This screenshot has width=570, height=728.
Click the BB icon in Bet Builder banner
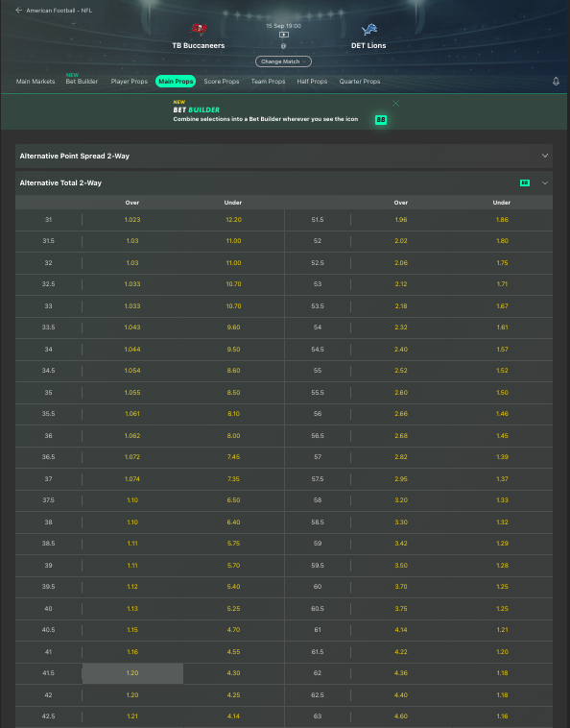coord(381,120)
